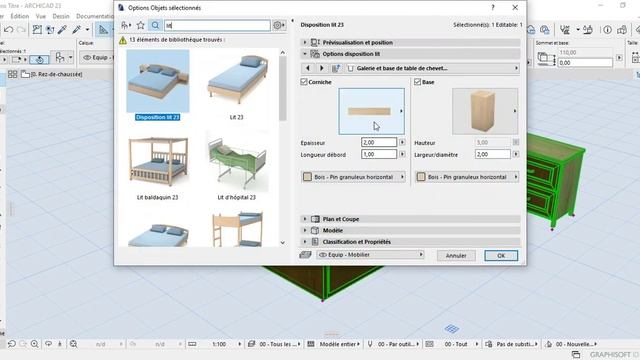Expand the Plan et Coupe panel
This screenshot has width=640, height=360.
click(x=304, y=219)
